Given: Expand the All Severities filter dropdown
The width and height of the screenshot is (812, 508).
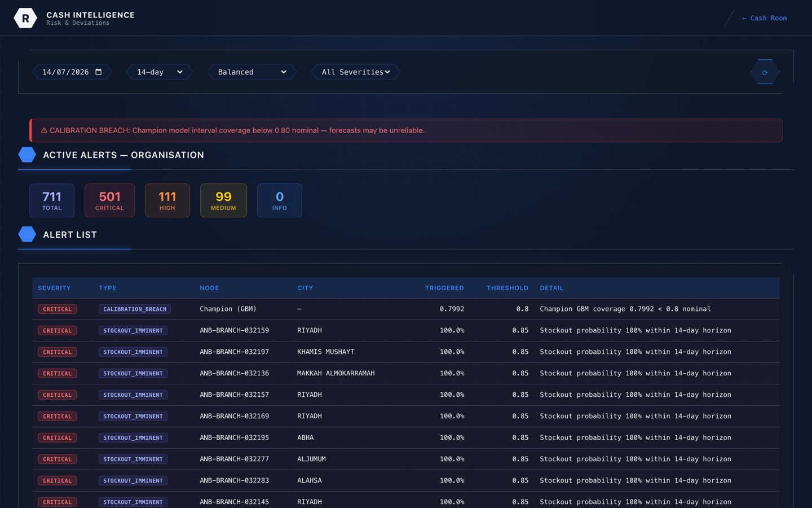Looking at the screenshot, I should [x=356, y=72].
